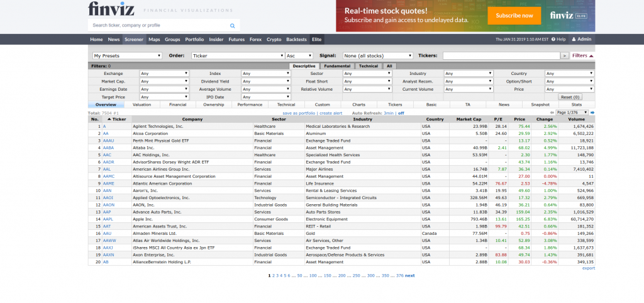Click the finviz Elite banner logo

569,16
